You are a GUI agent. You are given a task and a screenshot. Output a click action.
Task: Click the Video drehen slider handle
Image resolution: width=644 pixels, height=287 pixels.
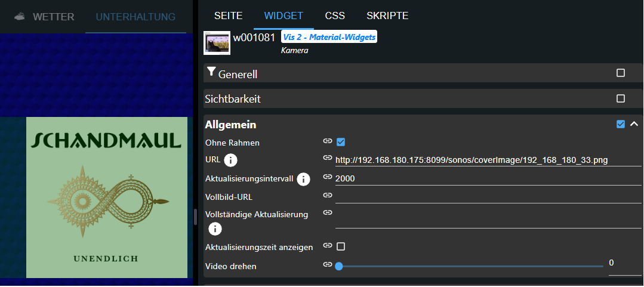click(x=339, y=266)
